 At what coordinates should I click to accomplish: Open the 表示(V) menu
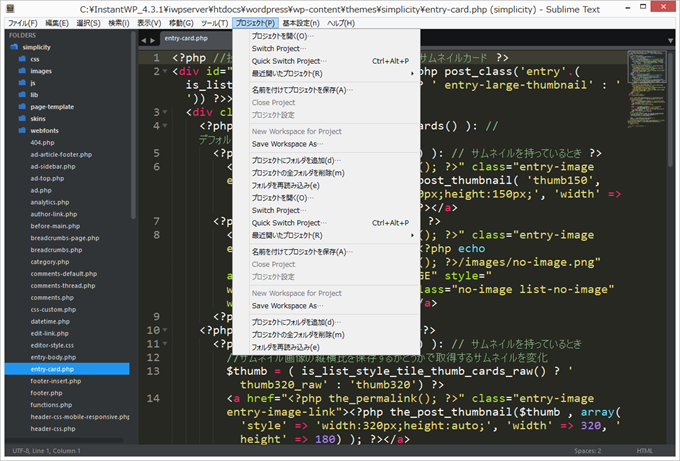pyautogui.click(x=149, y=23)
